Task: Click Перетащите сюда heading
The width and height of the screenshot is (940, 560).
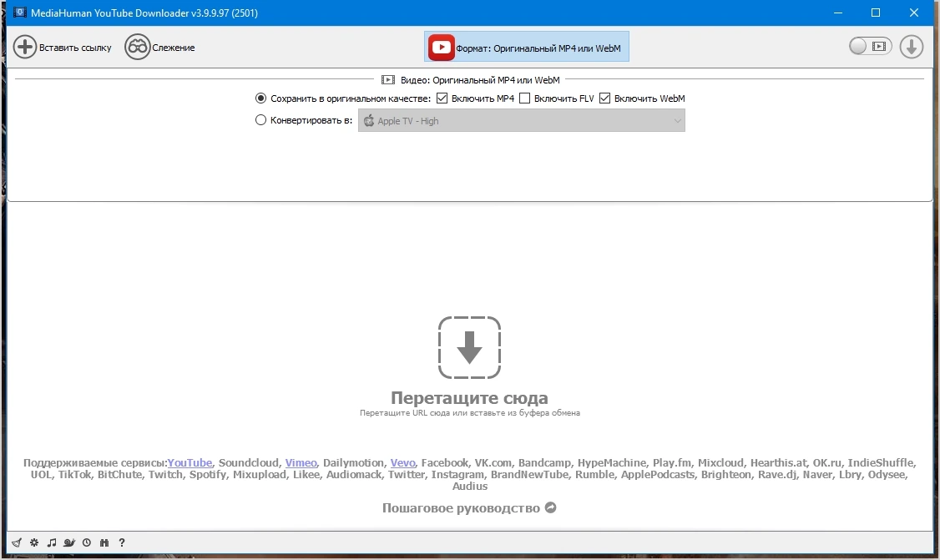Action: (469, 398)
